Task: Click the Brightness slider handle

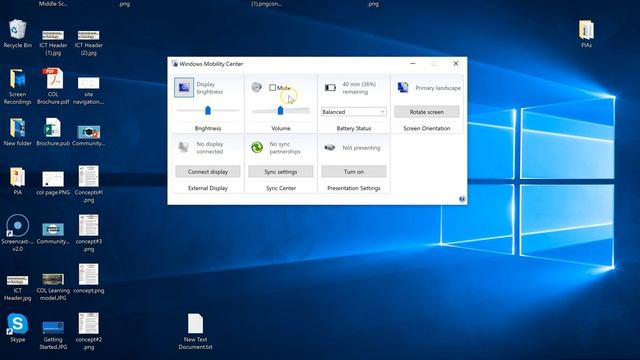Action: point(208,110)
